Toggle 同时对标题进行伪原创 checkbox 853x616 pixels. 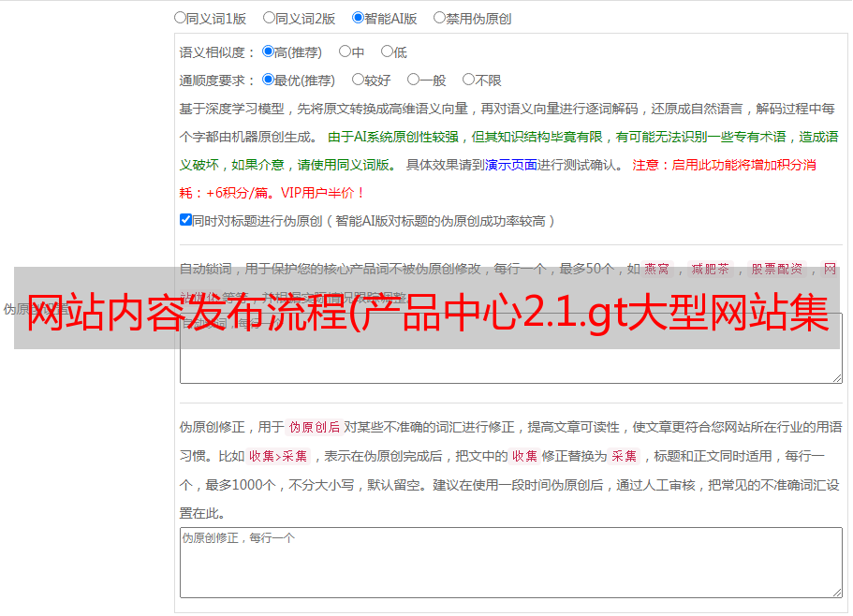tap(185, 220)
